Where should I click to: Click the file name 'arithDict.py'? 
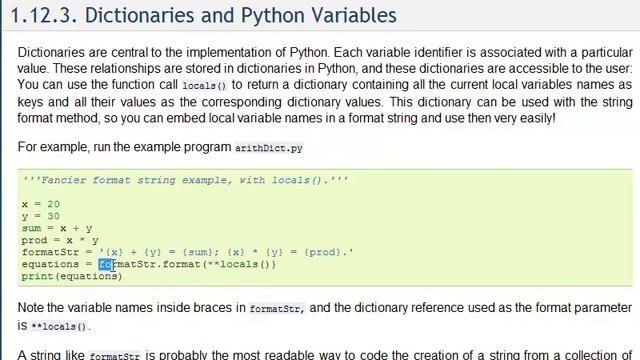click(269, 148)
